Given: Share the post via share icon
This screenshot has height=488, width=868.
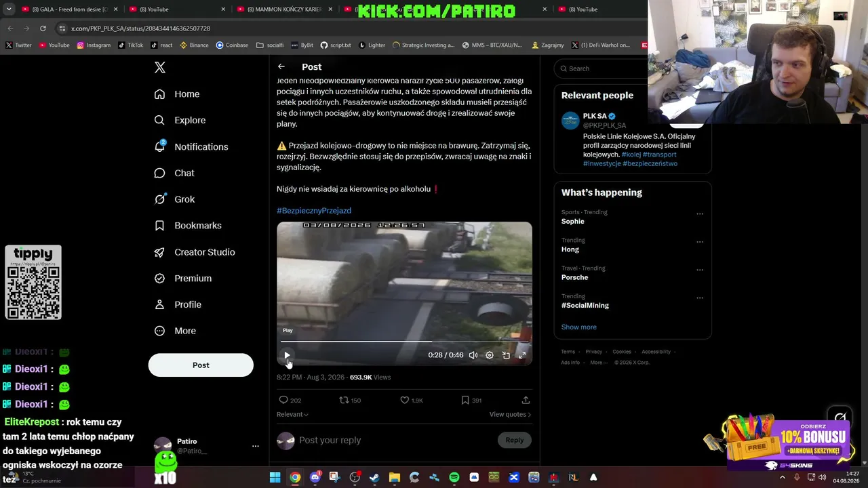Looking at the screenshot, I should tap(526, 400).
